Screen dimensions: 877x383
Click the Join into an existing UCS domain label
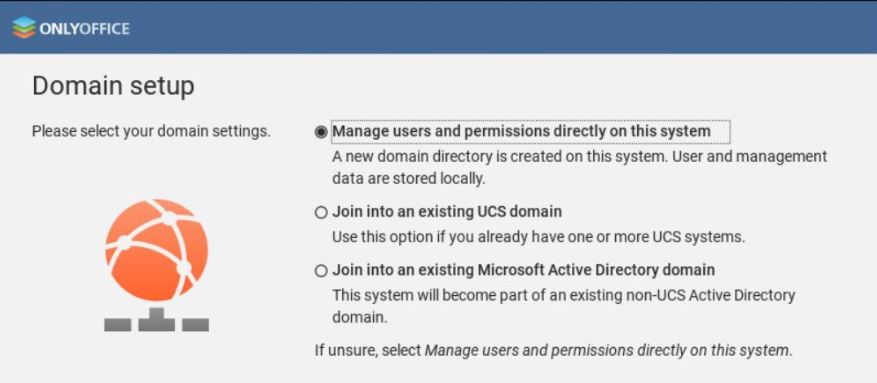pos(447,212)
